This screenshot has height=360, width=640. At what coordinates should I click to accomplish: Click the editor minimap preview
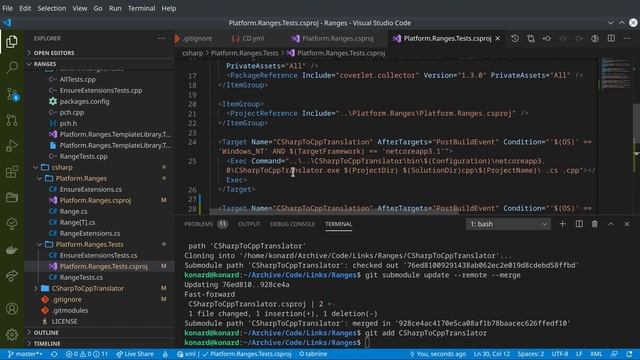[616, 74]
